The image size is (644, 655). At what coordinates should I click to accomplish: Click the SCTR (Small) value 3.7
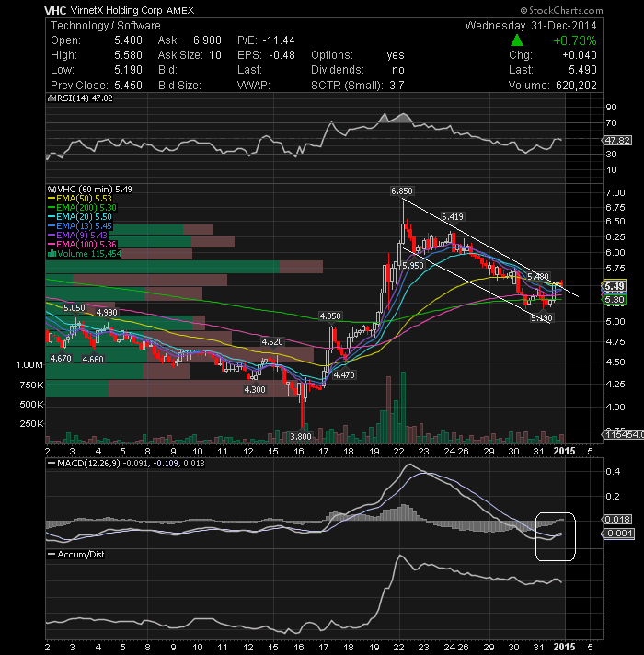pos(397,86)
